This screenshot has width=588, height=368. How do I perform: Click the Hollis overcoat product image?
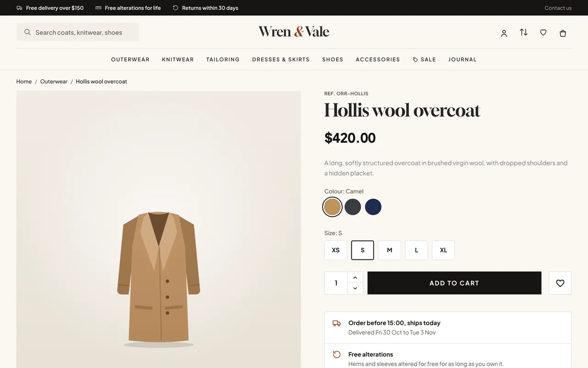(158, 229)
